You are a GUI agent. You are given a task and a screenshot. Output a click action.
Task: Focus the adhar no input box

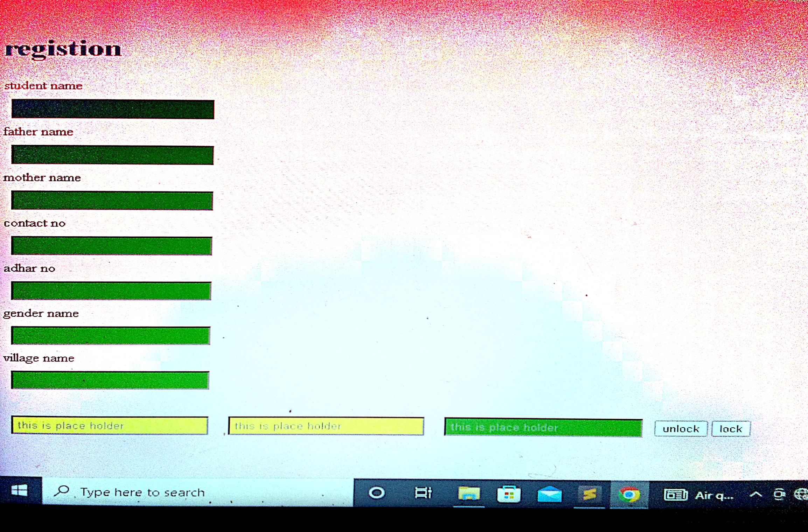111,291
